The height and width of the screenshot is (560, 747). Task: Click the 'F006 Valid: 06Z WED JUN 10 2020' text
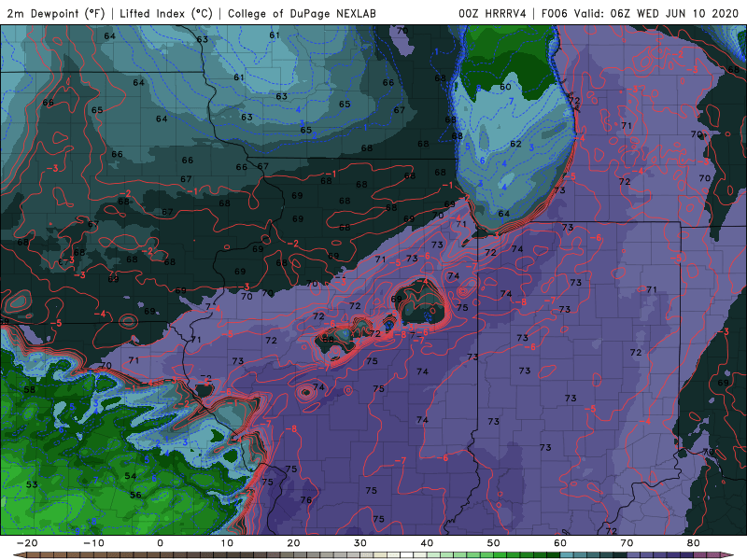click(642, 14)
